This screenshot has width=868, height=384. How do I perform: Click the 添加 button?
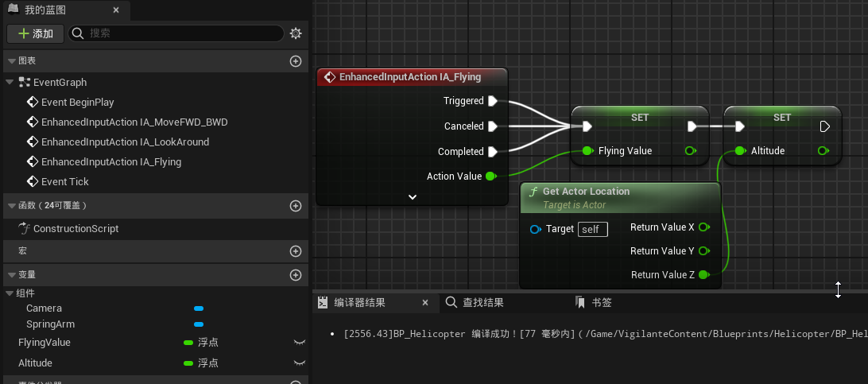[x=36, y=33]
